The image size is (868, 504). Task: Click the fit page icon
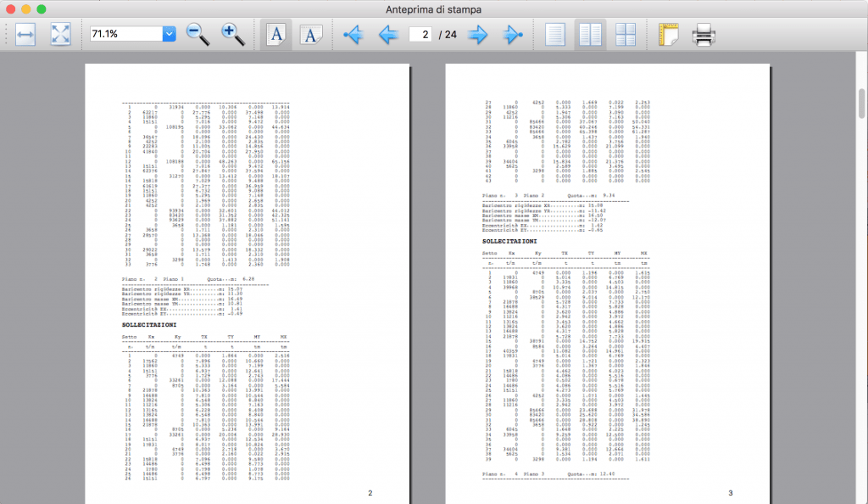pyautogui.click(x=60, y=34)
